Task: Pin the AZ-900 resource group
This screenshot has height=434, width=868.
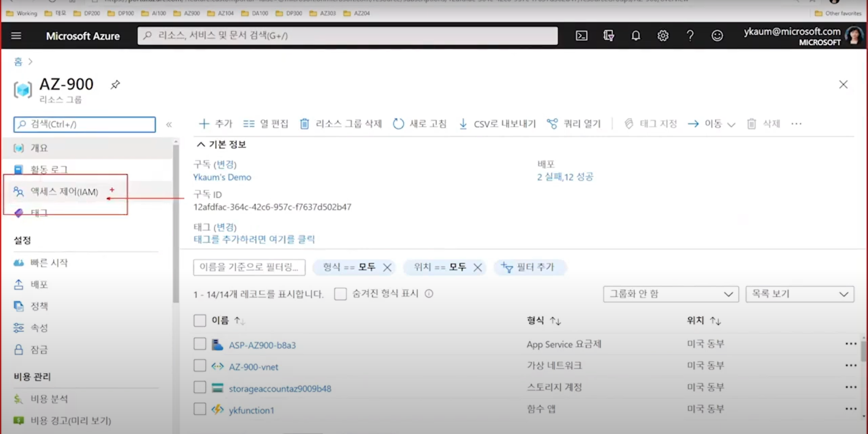Action: click(x=115, y=85)
